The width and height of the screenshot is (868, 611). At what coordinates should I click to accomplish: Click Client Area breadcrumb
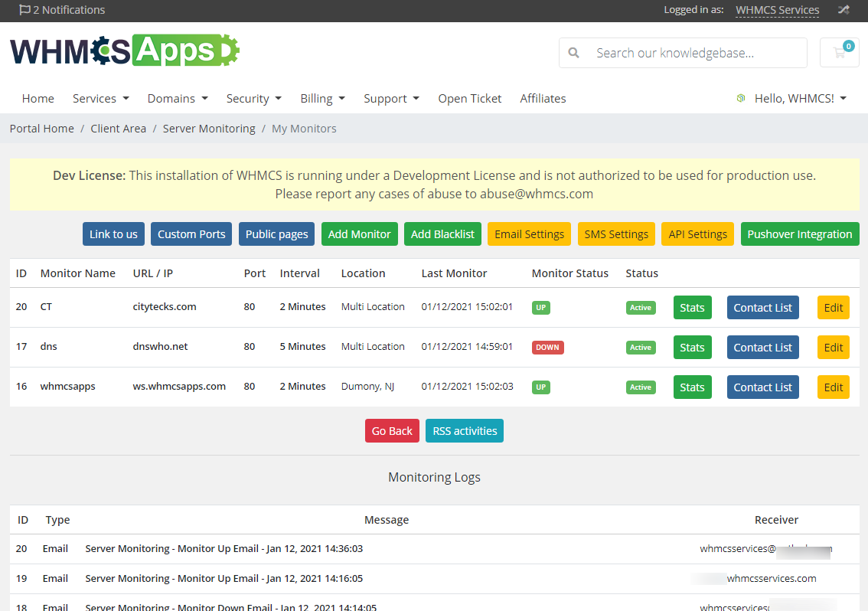[119, 129]
